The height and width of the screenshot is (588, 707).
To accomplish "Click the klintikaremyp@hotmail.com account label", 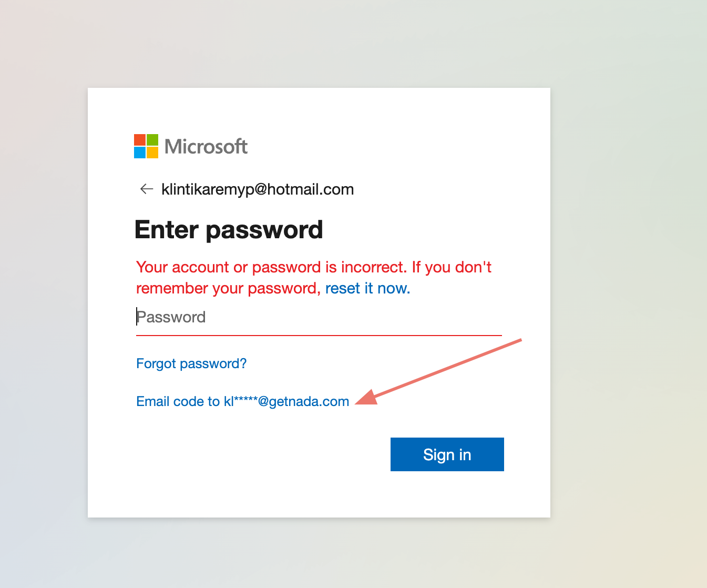I will pos(258,189).
